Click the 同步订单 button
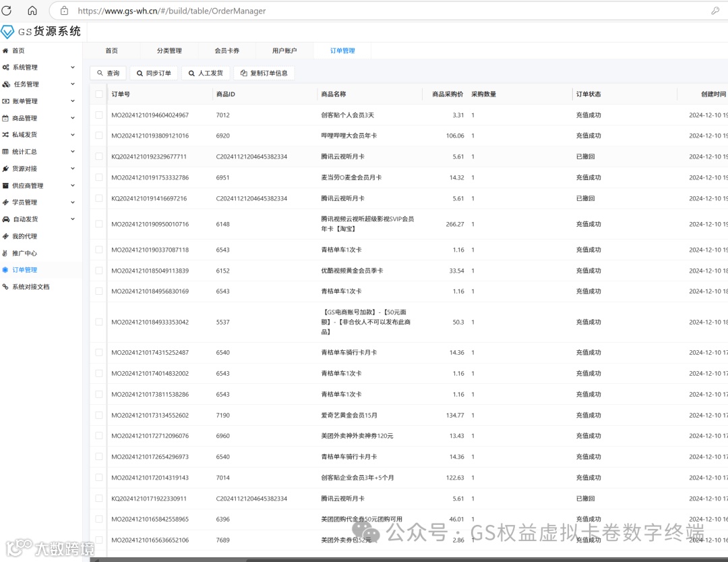 [154, 73]
